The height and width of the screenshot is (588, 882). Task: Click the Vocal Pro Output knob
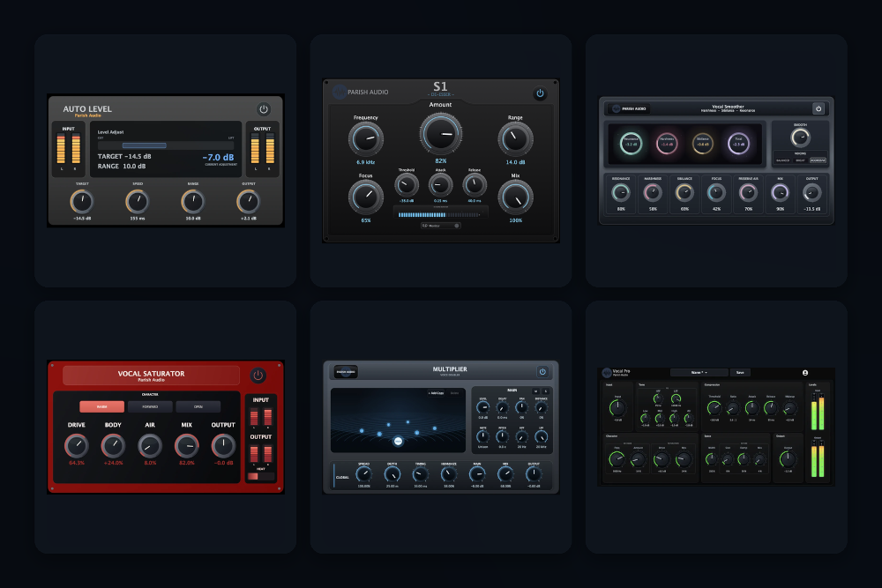[x=788, y=459]
